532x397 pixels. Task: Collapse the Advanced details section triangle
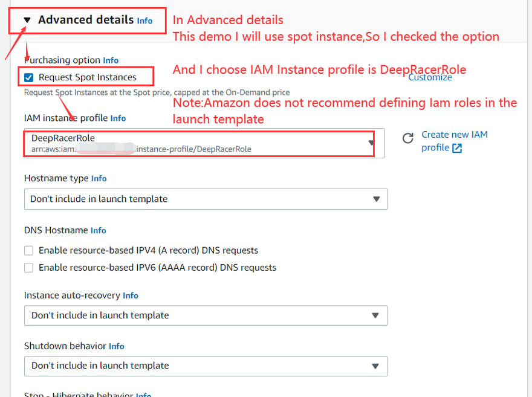27,21
